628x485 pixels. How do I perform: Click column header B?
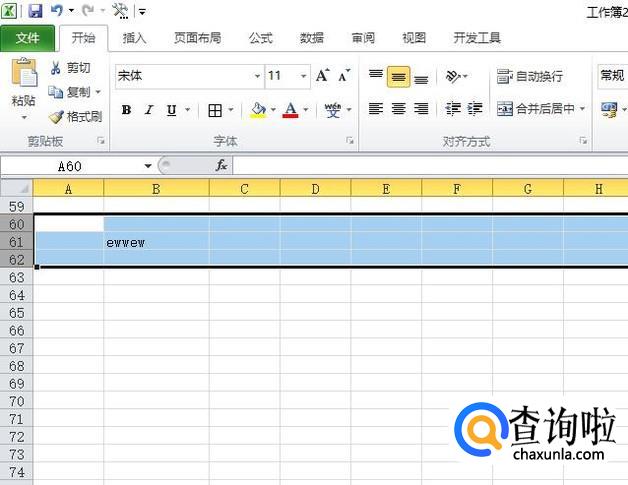tap(156, 188)
